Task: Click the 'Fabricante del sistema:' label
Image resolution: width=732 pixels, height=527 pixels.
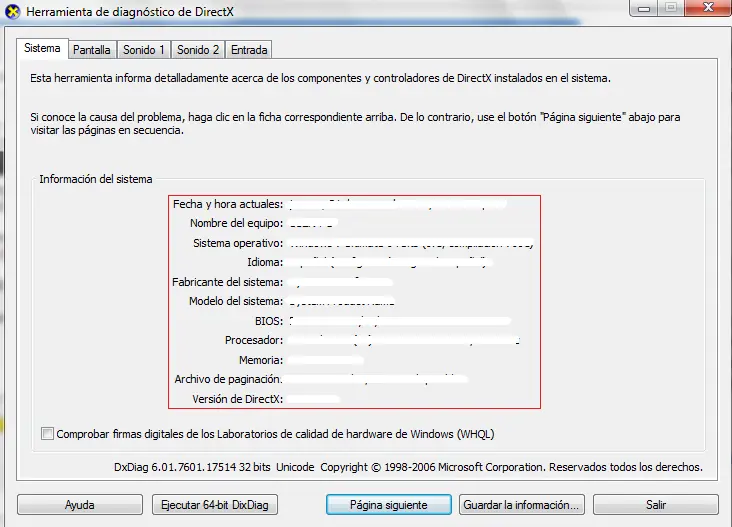Action: 227,282
